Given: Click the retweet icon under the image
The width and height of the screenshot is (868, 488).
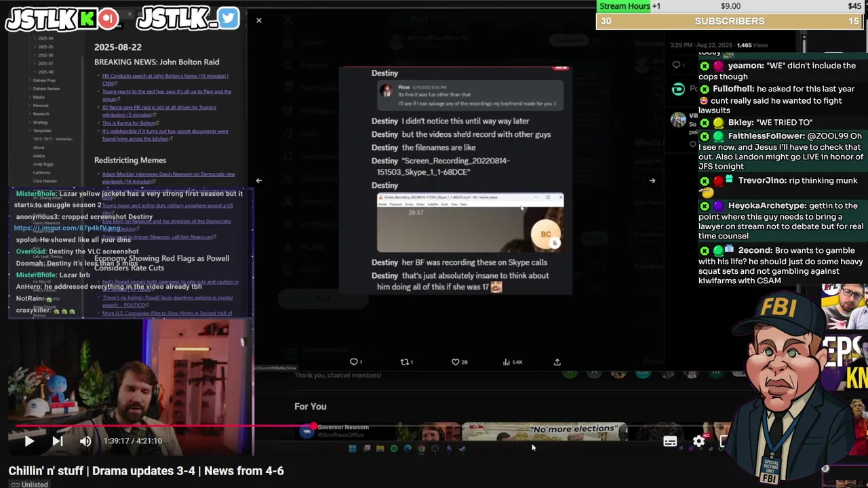Looking at the screenshot, I should point(404,362).
